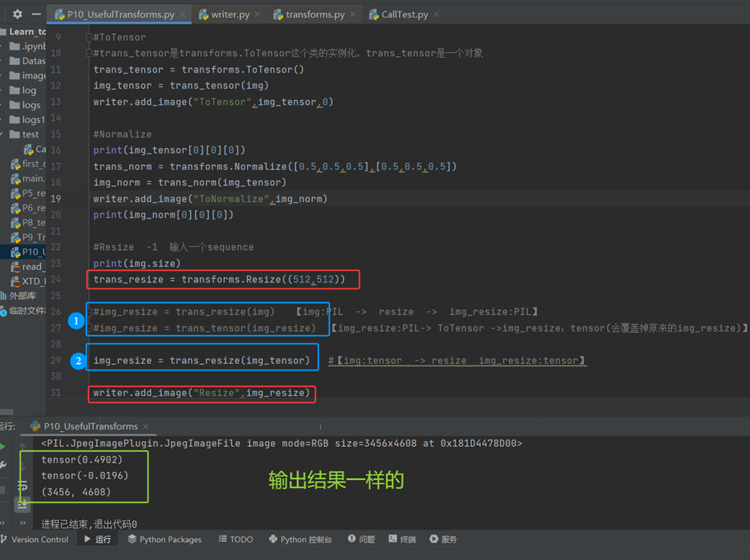The width and height of the screenshot is (750, 560).
Task: Open the main. python file in tree
Action: pos(28,179)
